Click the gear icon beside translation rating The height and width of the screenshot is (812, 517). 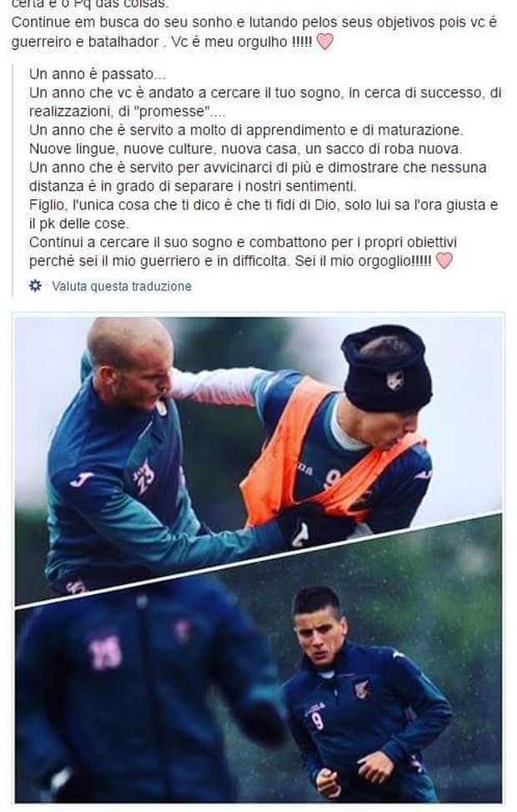tap(35, 285)
